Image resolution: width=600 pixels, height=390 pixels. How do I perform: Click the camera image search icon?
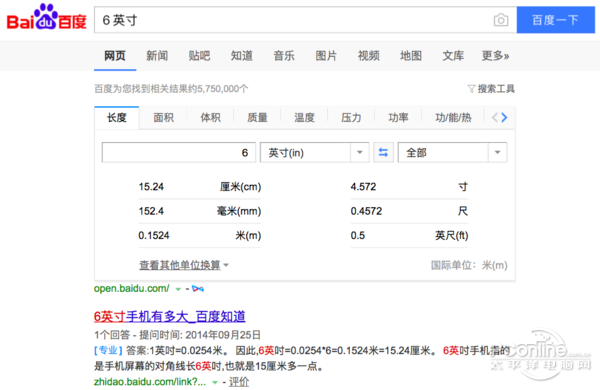pos(501,20)
